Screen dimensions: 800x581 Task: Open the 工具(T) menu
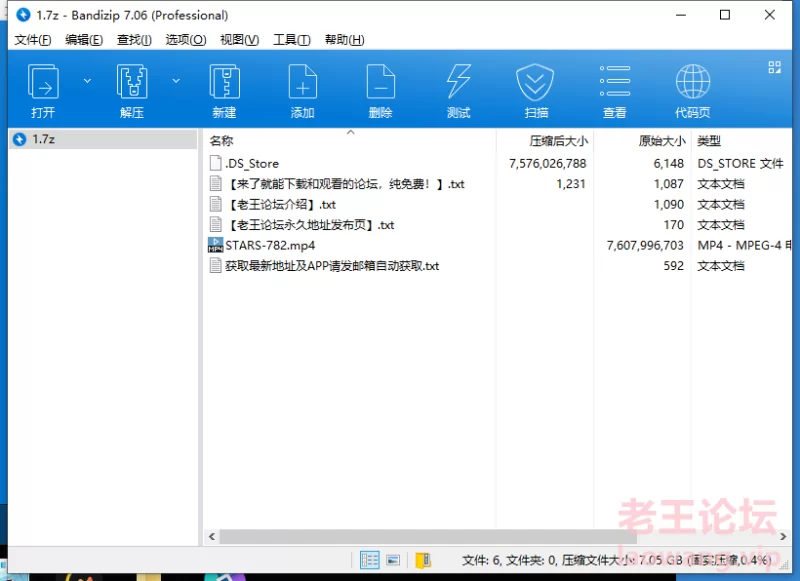point(292,40)
